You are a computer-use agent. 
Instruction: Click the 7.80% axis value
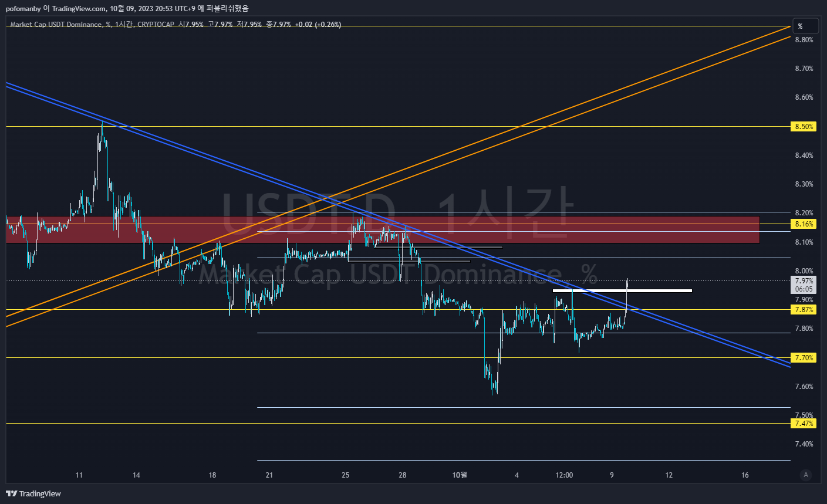804,329
